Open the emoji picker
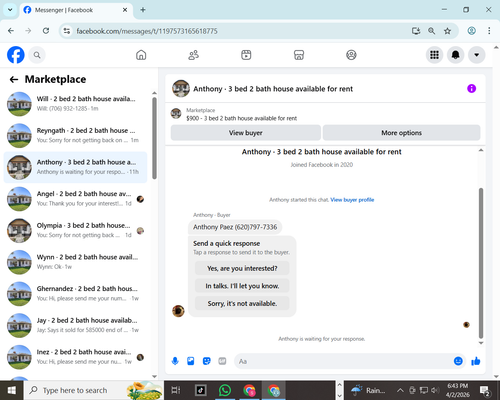 (x=458, y=361)
